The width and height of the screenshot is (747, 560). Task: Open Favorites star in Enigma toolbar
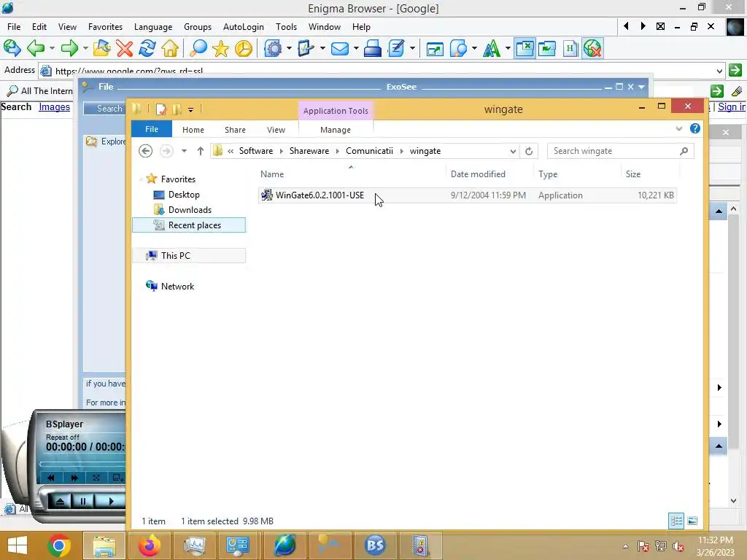click(x=220, y=48)
